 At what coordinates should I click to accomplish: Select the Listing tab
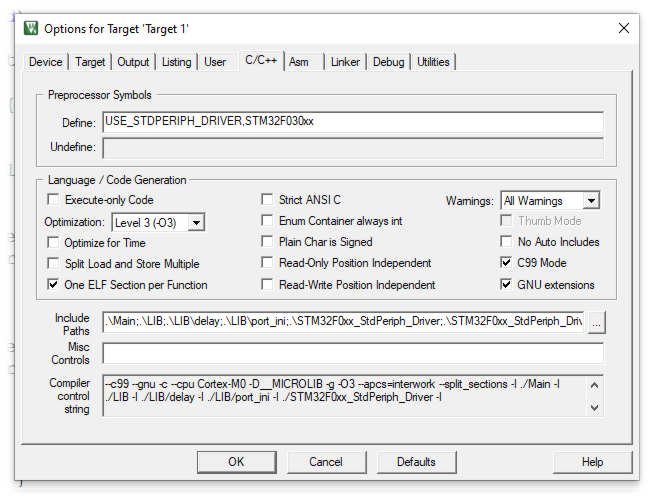(x=176, y=62)
